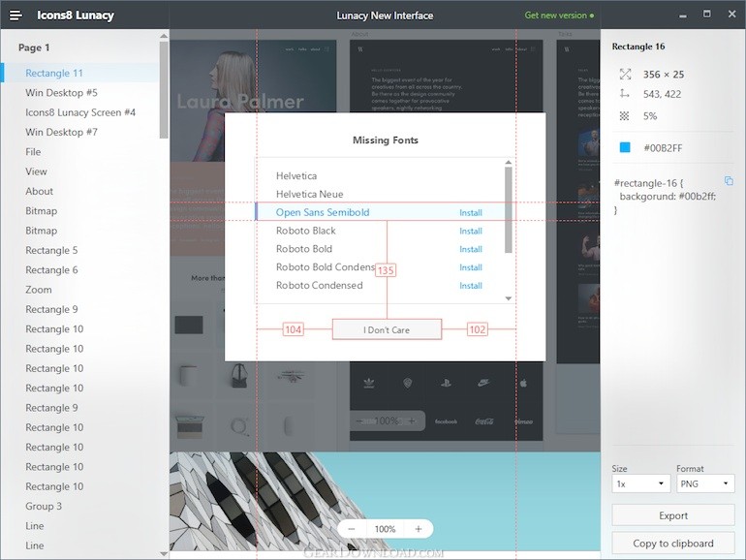The height and width of the screenshot is (560, 746).
Task: Open the Format PNG dropdown
Action: (x=705, y=483)
